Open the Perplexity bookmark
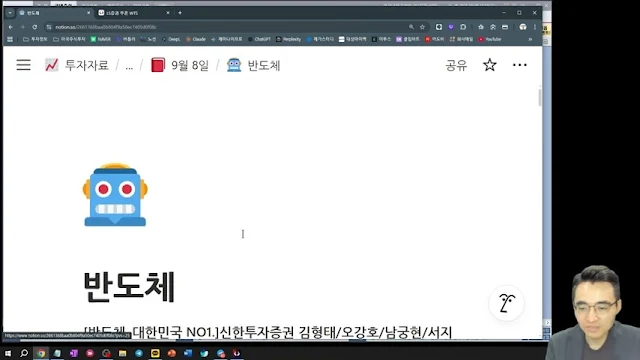The height and width of the screenshot is (360, 640). coord(289,39)
